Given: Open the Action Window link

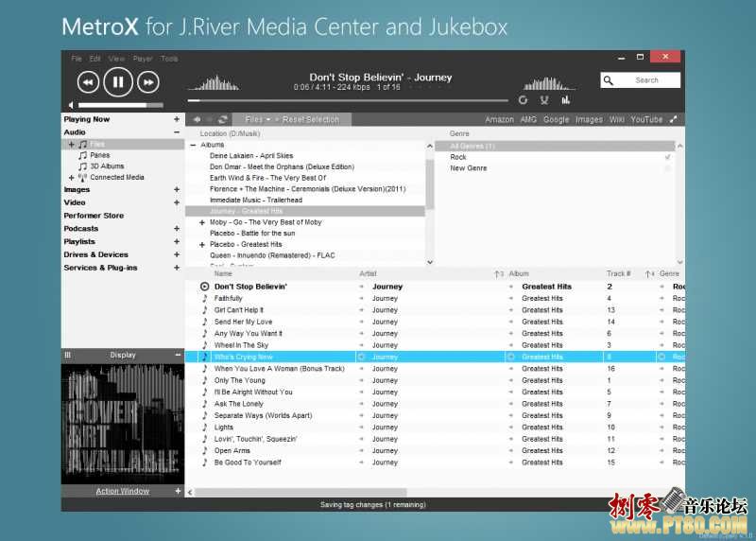Looking at the screenshot, I should 123,491.
